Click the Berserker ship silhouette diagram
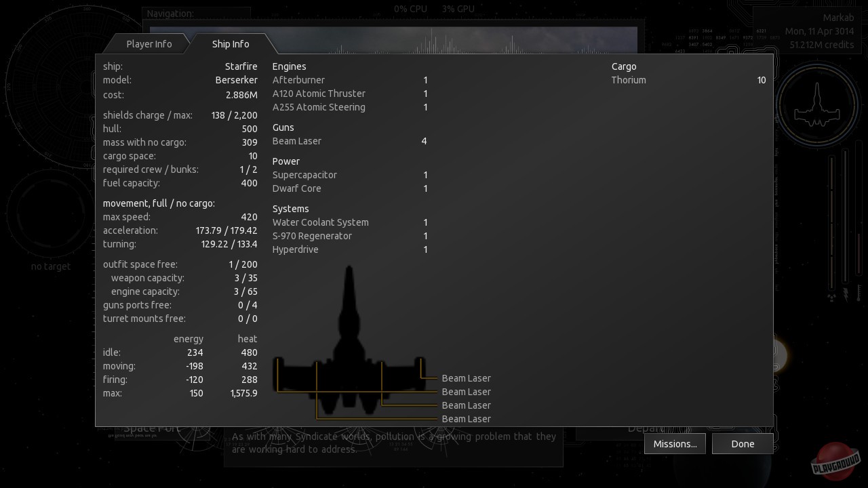Image resolution: width=868 pixels, height=488 pixels. 349,352
